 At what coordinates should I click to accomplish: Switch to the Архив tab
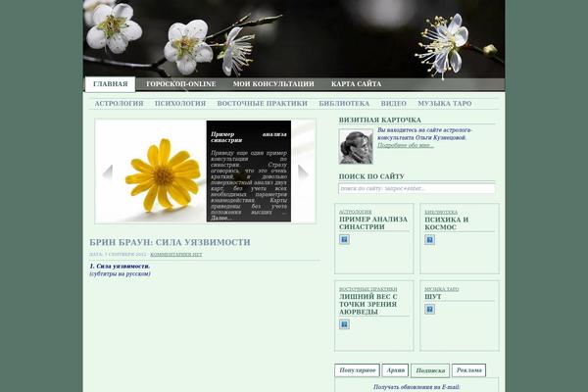click(395, 370)
